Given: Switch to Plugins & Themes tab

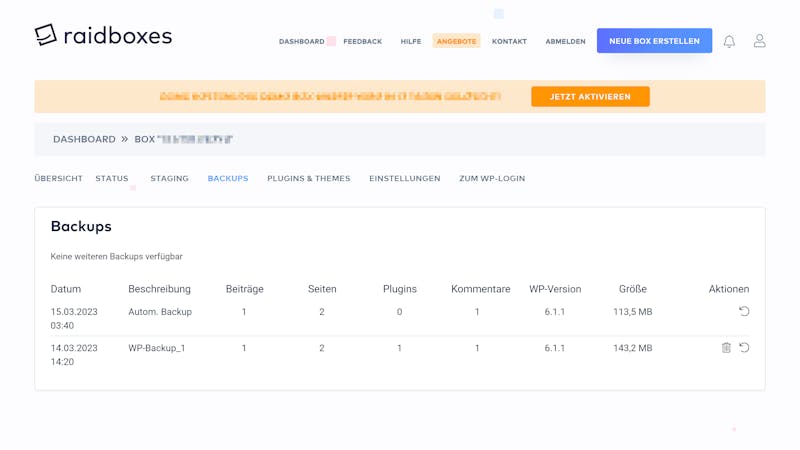Looking at the screenshot, I should 309,179.
